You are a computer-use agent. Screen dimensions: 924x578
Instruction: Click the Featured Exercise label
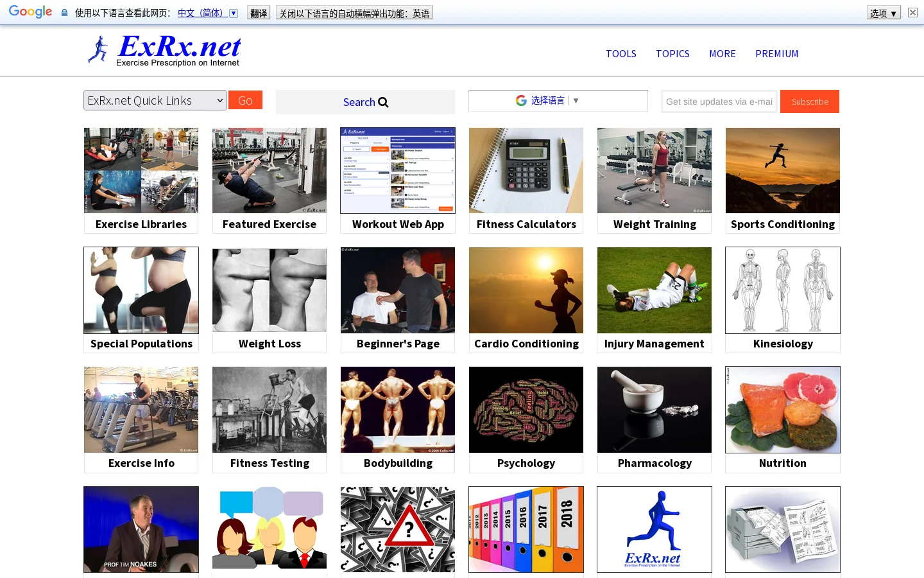click(269, 224)
